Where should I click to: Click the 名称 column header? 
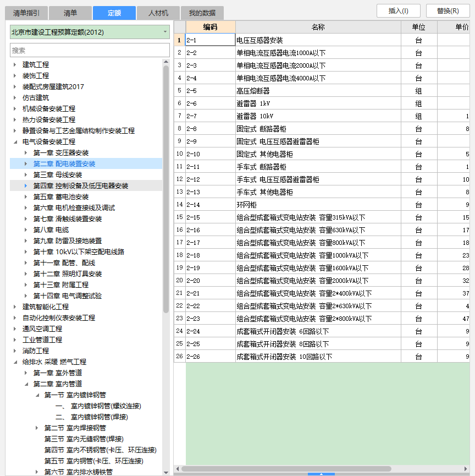tap(318, 27)
